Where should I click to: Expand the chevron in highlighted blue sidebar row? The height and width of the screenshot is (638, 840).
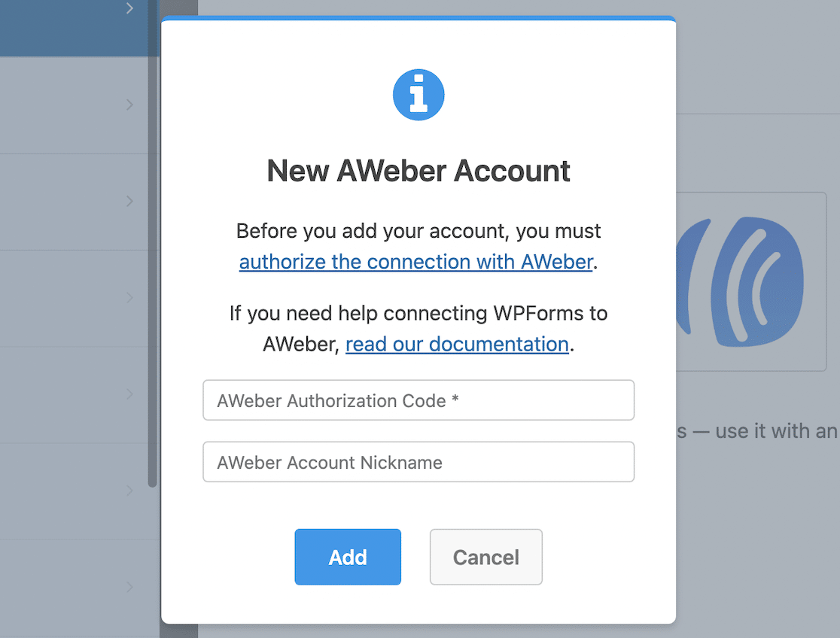129,8
